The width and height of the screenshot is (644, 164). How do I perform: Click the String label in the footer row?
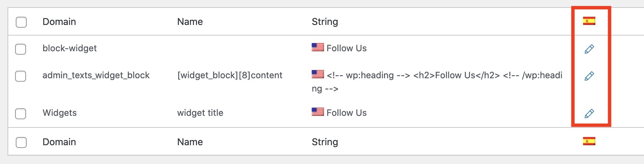[325, 142]
